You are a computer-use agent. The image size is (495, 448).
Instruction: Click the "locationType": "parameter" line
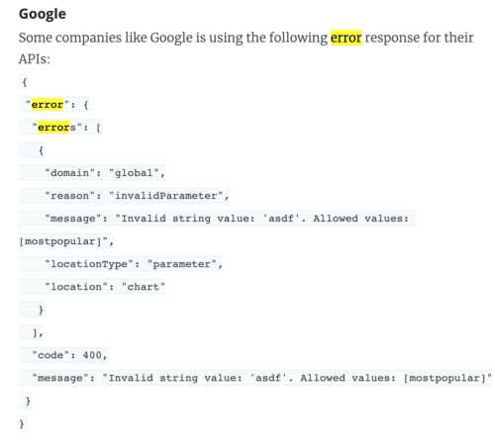[134, 264]
